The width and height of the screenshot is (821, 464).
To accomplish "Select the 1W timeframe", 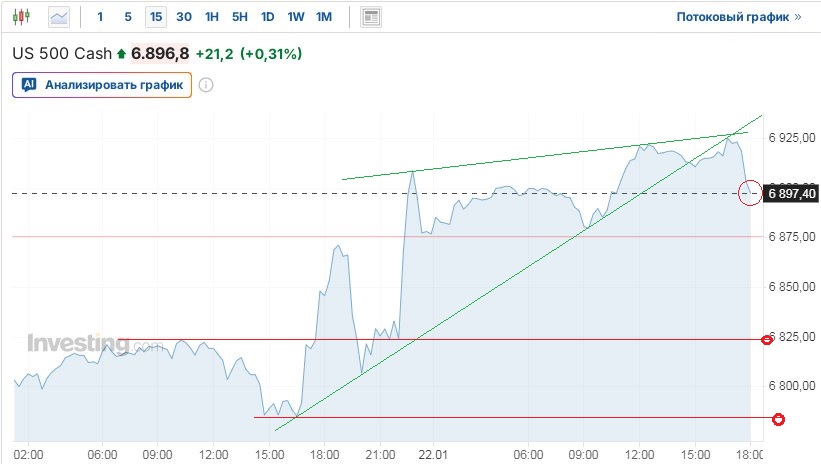I will click(296, 17).
